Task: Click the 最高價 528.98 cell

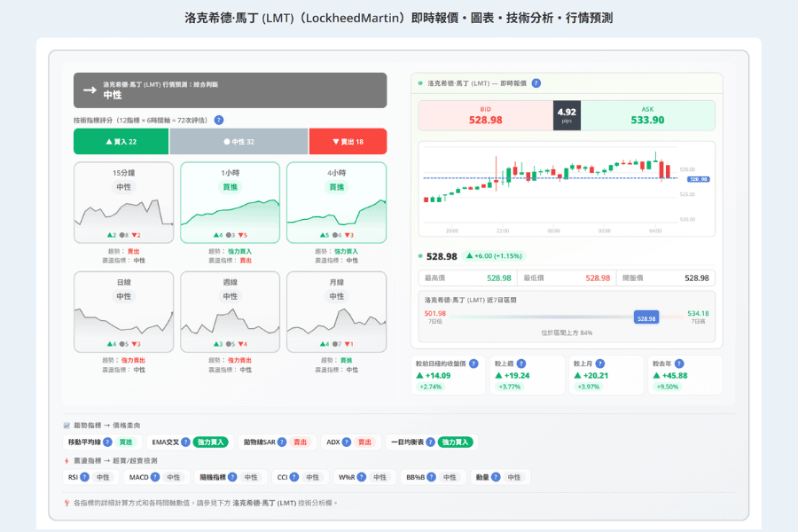Action: (467, 278)
